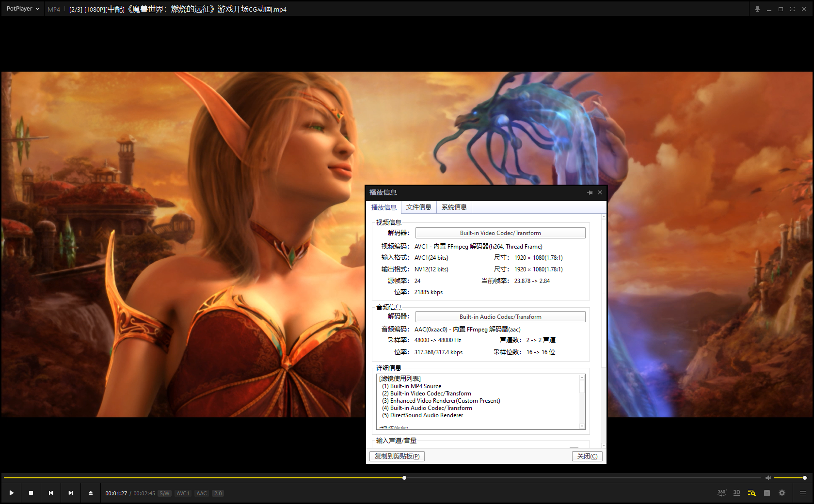Switch to the 文件信息 tab

418,207
